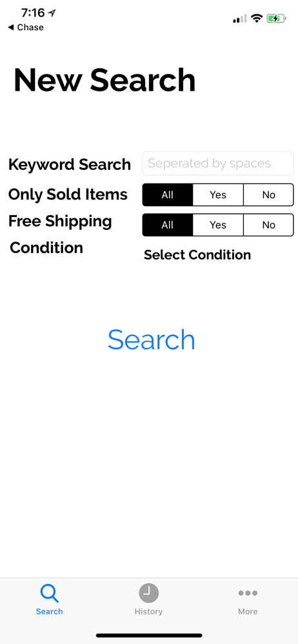The height and width of the screenshot is (644, 298).
Task: Set Free Shipping to No
Action: tap(269, 225)
